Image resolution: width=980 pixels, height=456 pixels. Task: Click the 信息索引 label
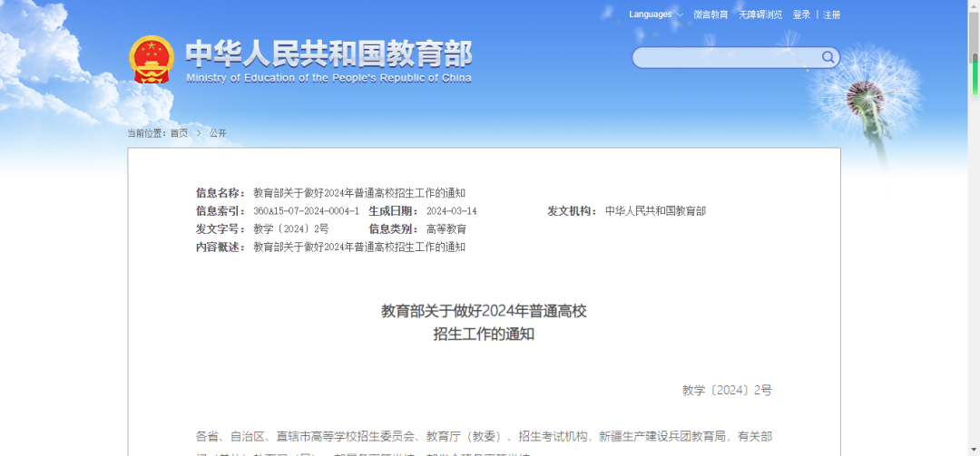point(221,211)
